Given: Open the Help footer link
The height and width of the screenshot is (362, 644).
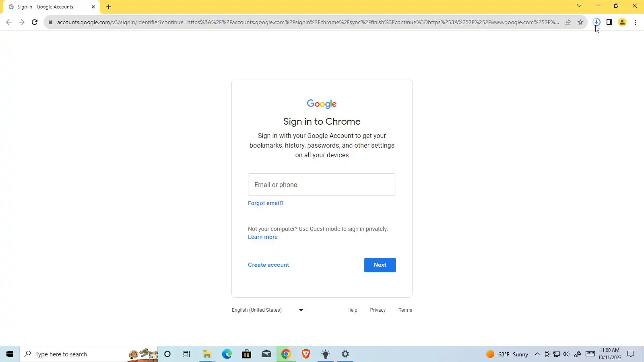Looking at the screenshot, I should tap(352, 310).
